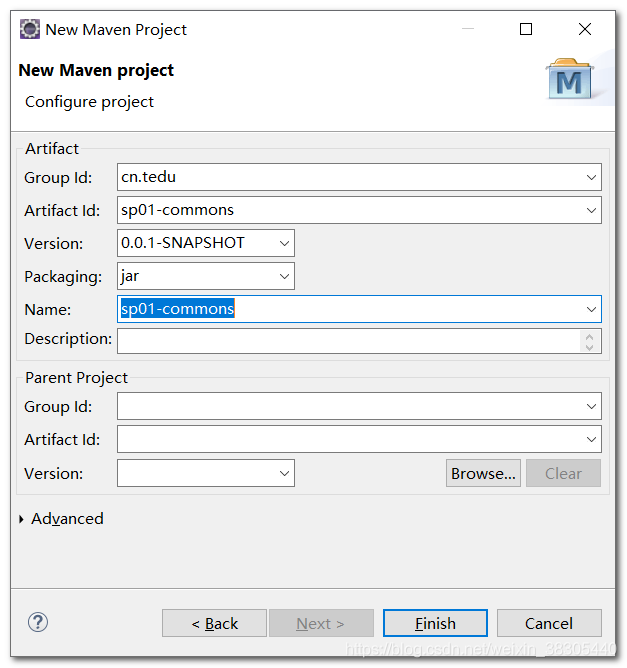The height and width of the screenshot is (668, 627).
Task: Click the Description field's up scroll arrow
Action: pos(590,337)
